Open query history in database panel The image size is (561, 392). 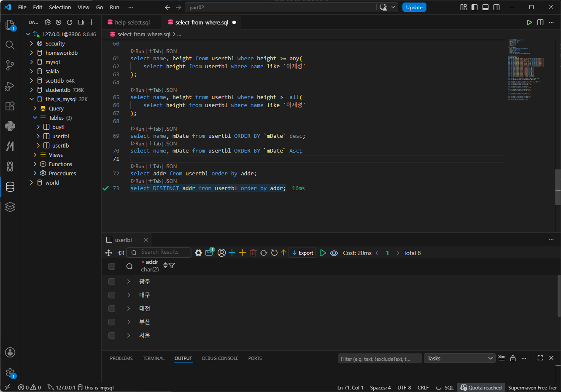(x=59, y=22)
